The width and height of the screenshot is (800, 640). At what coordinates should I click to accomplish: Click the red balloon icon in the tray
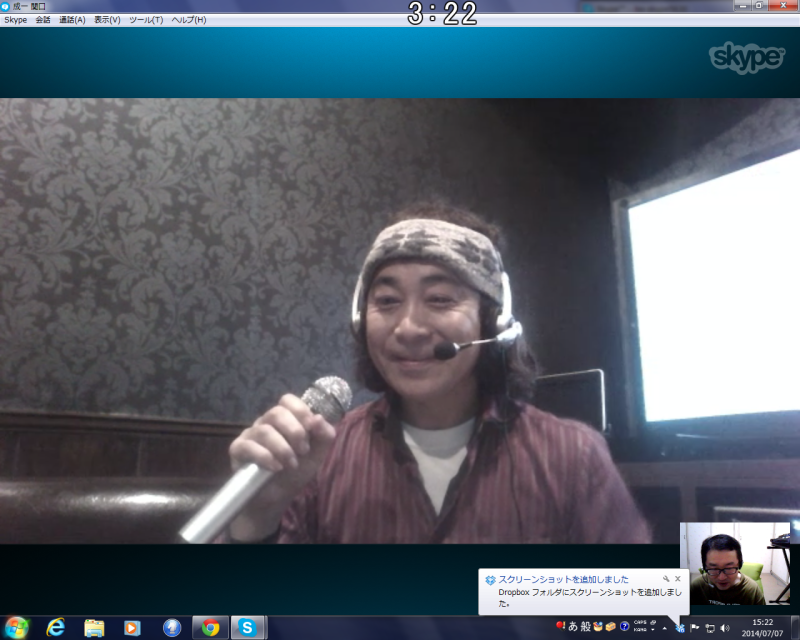(x=560, y=626)
